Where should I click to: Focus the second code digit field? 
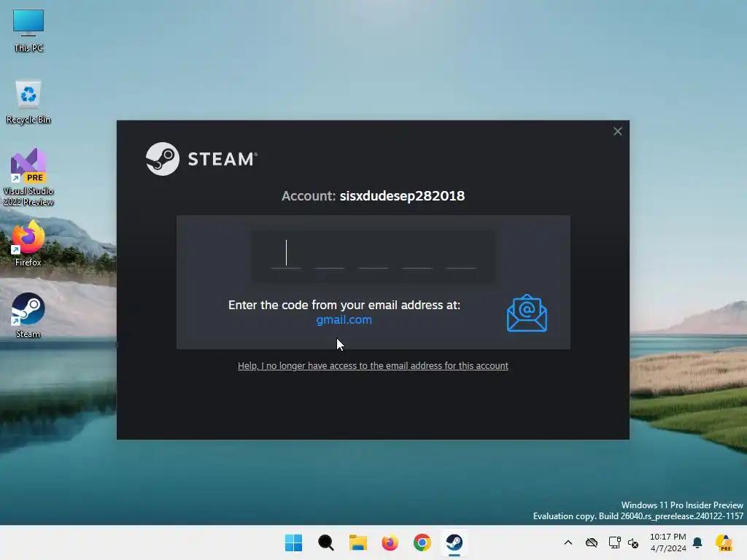click(x=330, y=254)
